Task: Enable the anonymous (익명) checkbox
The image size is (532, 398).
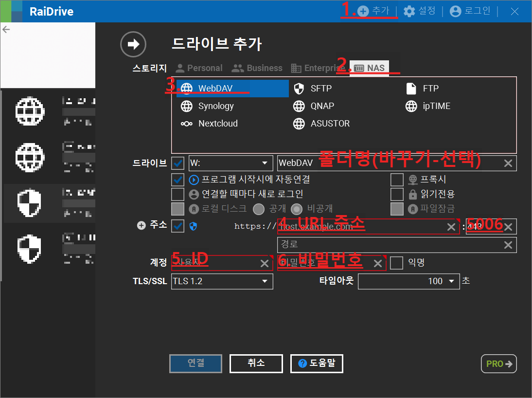Action: pos(397,263)
